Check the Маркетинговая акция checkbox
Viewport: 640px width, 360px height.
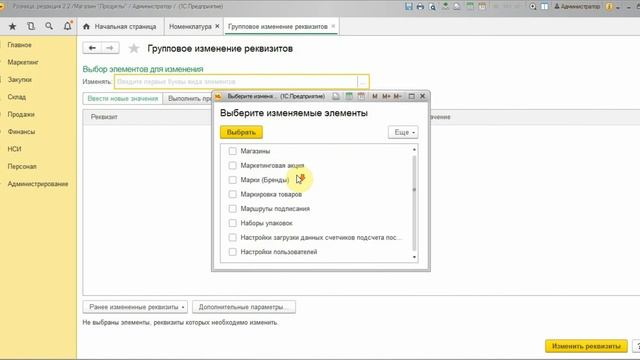coord(232,165)
